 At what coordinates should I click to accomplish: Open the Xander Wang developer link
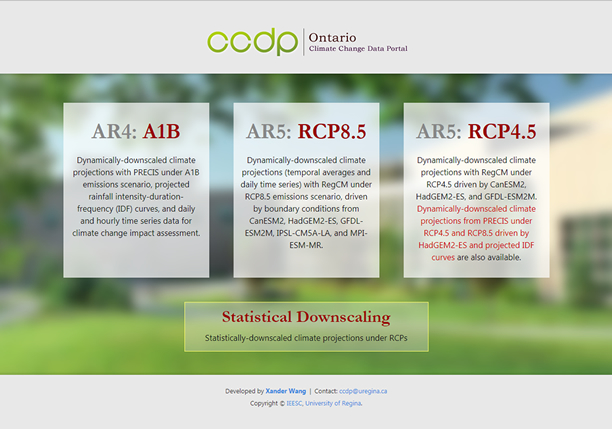pos(285,391)
